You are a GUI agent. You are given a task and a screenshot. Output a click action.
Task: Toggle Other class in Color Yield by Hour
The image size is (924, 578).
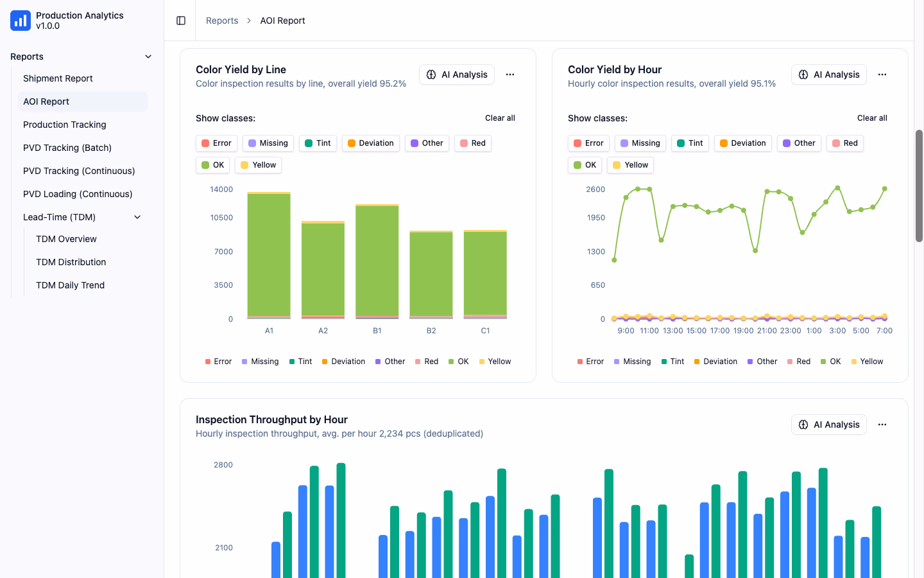(799, 143)
